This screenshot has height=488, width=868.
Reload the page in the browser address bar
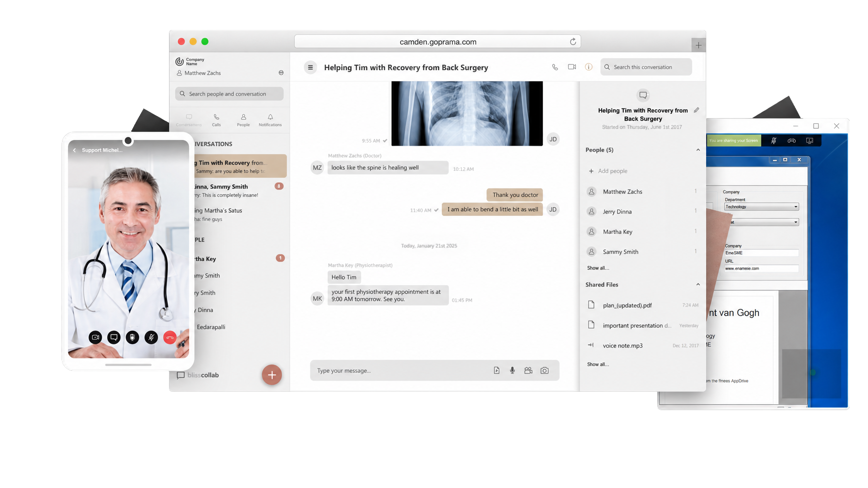click(573, 42)
